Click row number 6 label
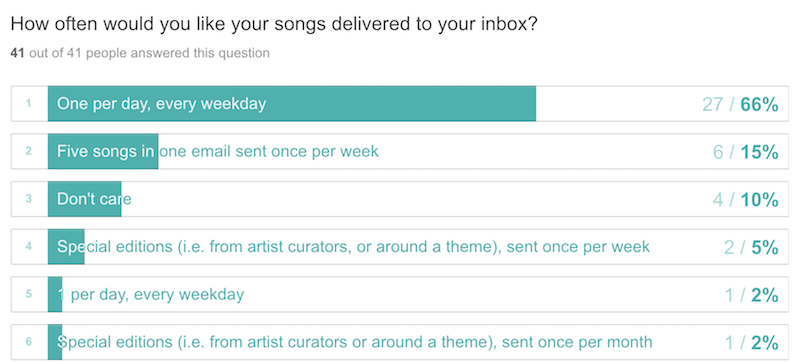Viewport: 800px width, 363px height. click(x=29, y=342)
